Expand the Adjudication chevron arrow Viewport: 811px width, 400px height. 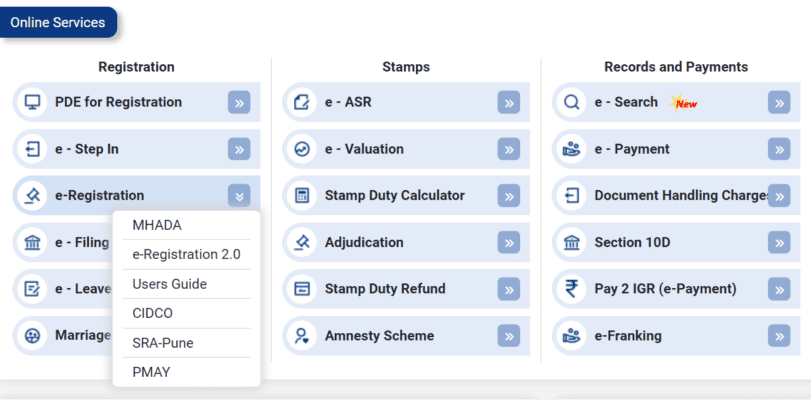(509, 242)
